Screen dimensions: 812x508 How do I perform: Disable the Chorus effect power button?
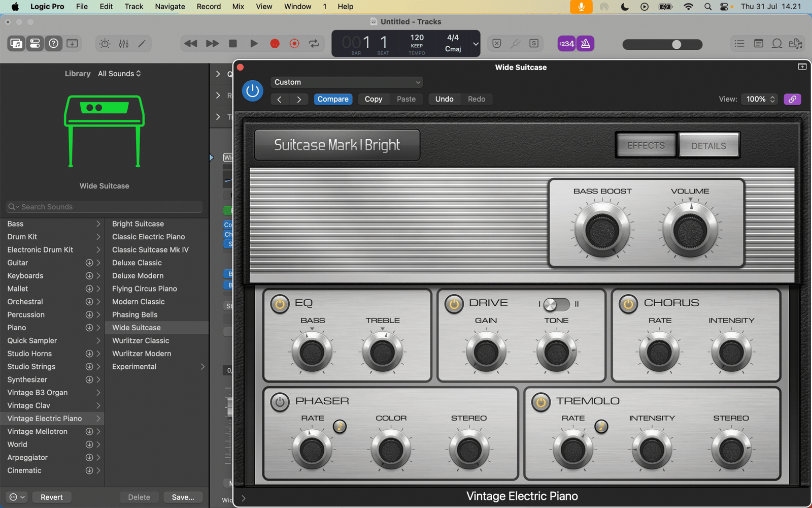[x=628, y=304]
